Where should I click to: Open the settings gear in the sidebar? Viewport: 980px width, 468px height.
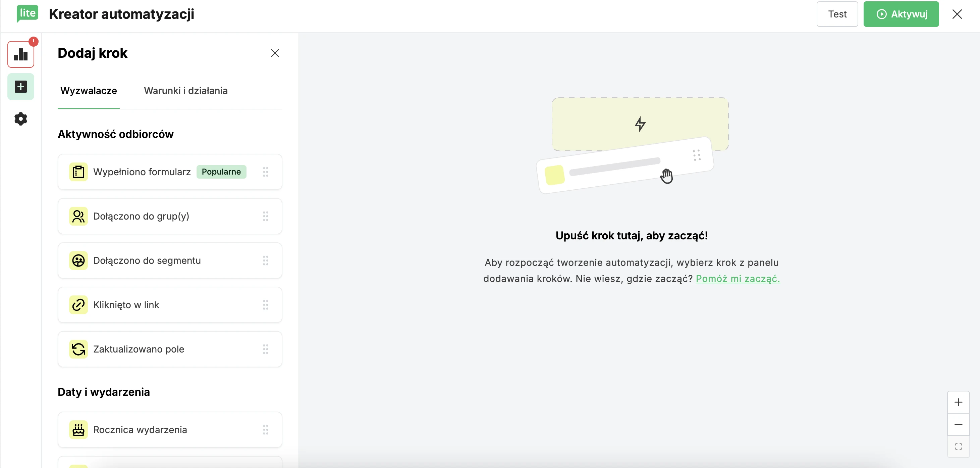click(20, 119)
